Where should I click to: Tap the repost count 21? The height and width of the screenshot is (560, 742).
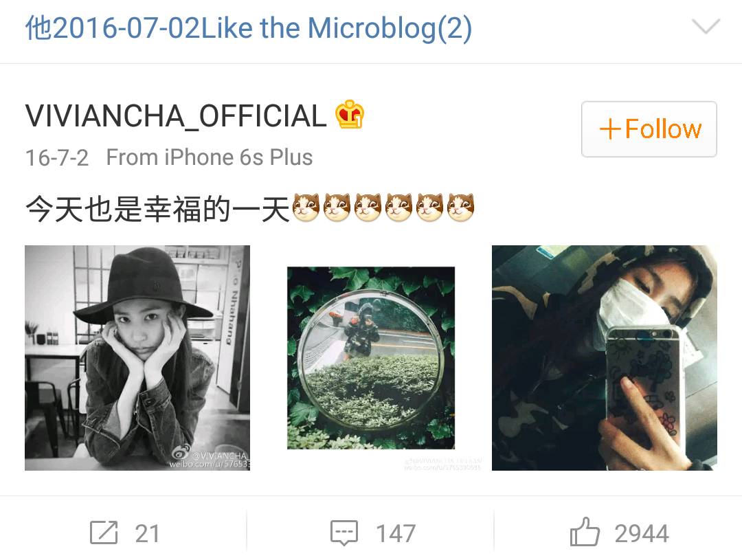[147, 533]
